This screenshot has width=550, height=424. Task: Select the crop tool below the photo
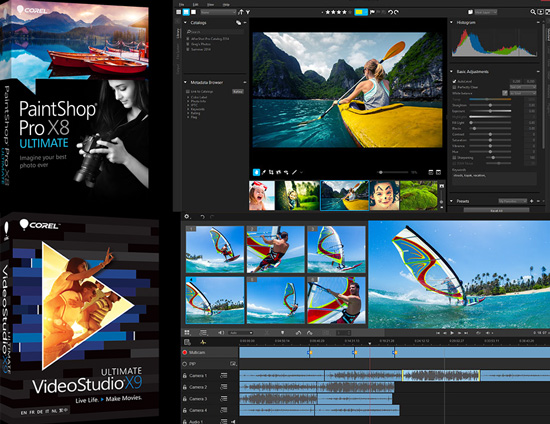tap(271, 172)
